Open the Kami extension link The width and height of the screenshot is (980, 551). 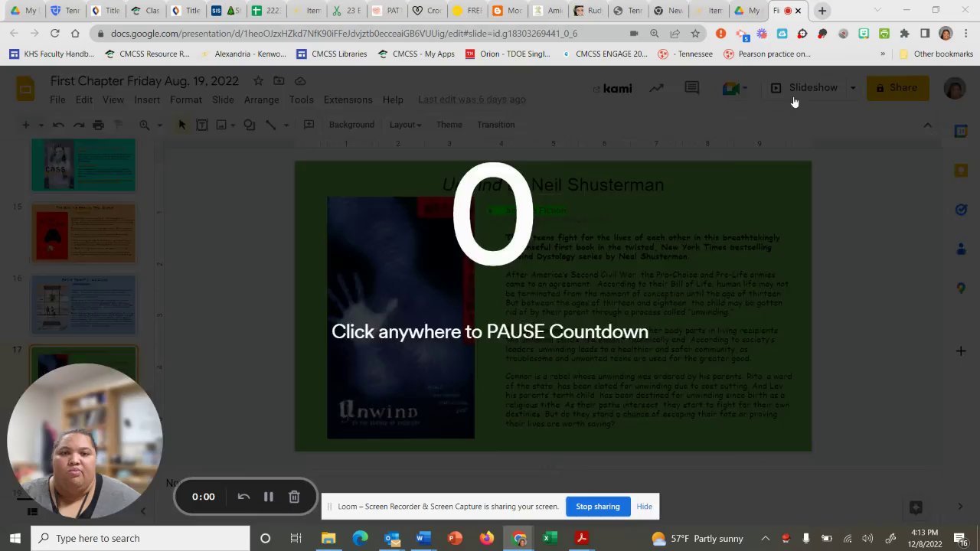click(x=613, y=88)
